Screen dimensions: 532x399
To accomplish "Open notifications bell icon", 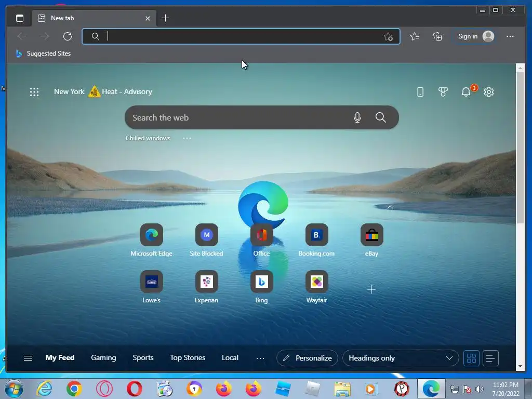I will pyautogui.click(x=466, y=92).
